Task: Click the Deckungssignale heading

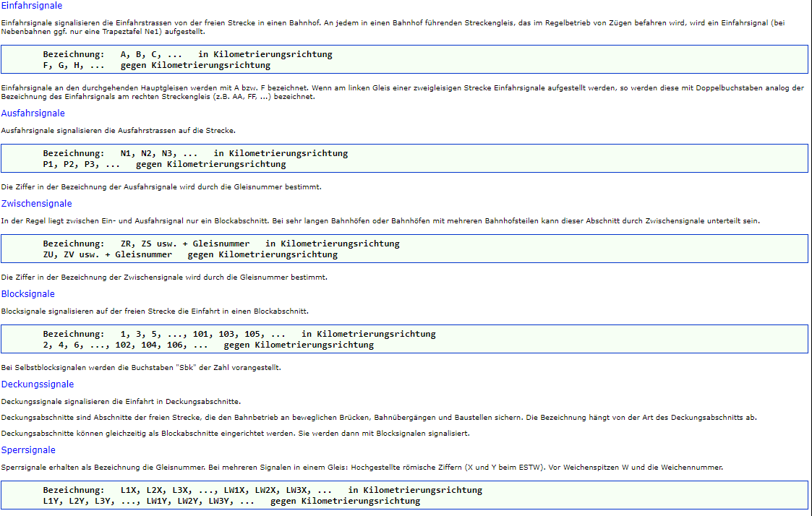Action: coord(38,384)
